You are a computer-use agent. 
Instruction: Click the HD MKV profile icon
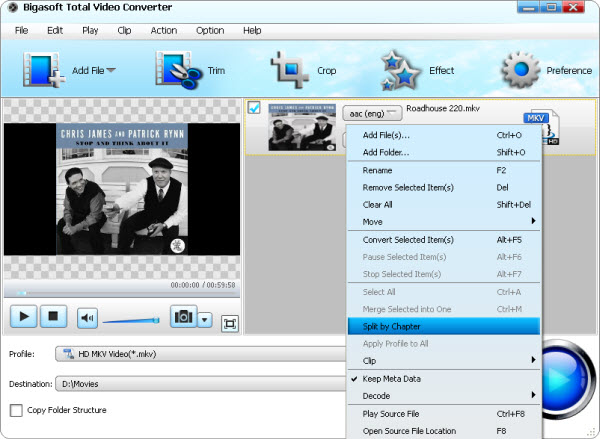click(x=68, y=354)
